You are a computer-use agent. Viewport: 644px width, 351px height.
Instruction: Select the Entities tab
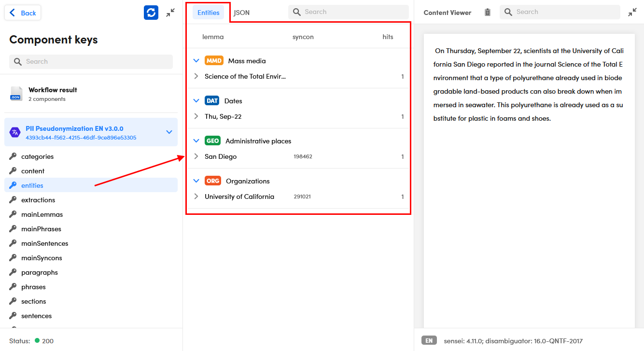click(209, 13)
